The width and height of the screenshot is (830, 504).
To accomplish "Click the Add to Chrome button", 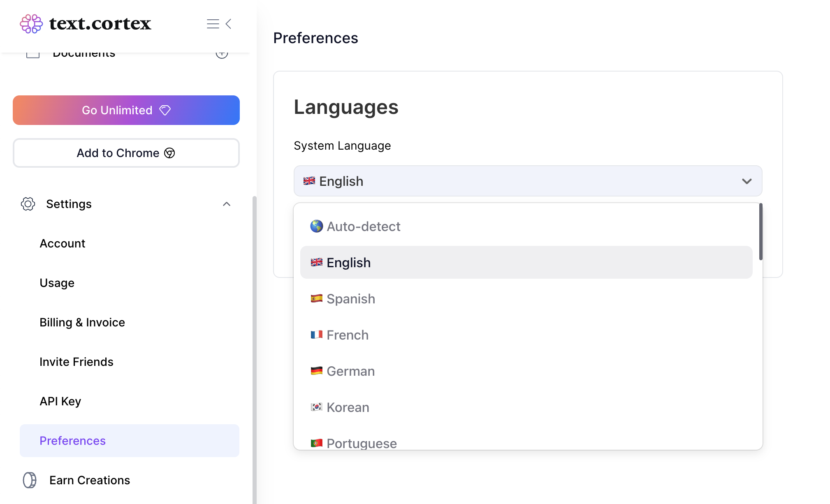I will [x=126, y=153].
